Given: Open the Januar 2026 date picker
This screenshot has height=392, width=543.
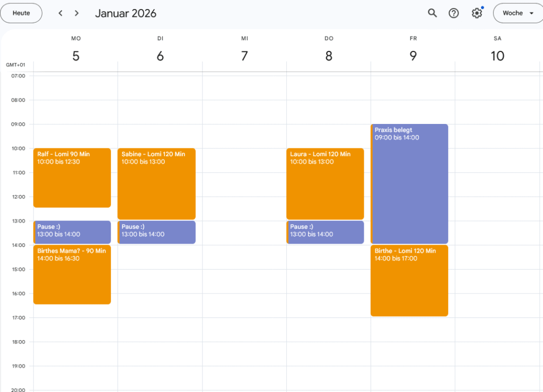Looking at the screenshot, I should pos(126,13).
